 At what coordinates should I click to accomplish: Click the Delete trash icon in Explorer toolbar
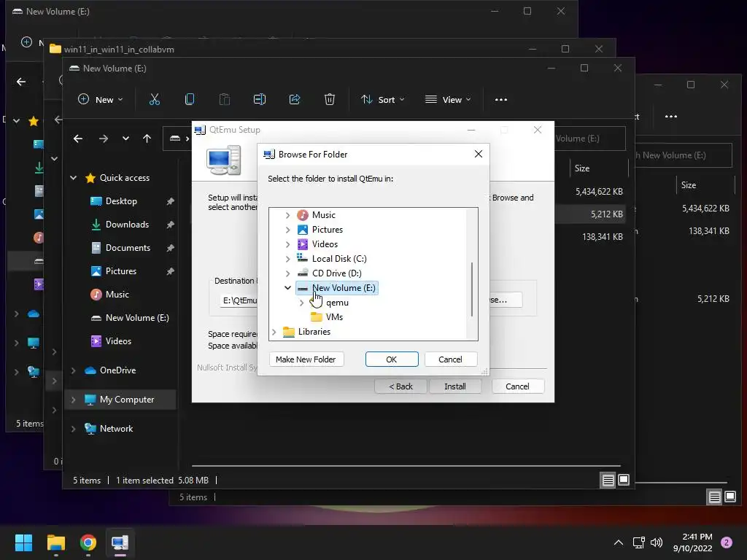coord(329,99)
